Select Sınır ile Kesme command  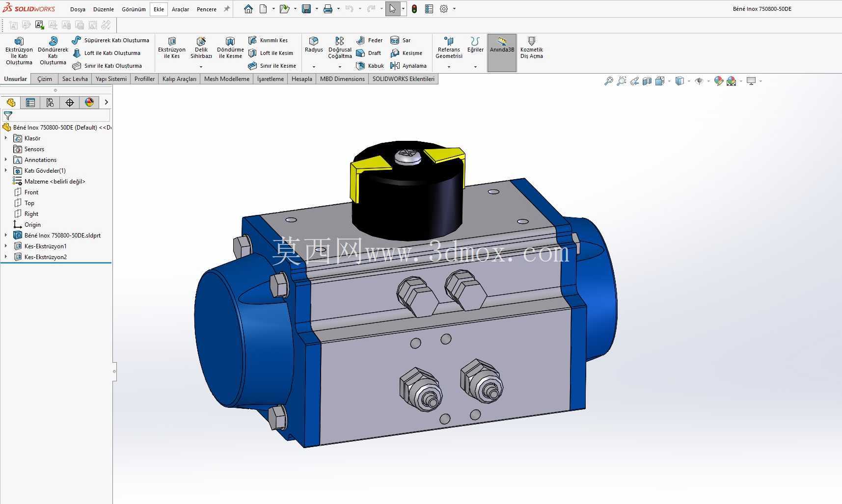pyautogui.click(x=272, y=66)
